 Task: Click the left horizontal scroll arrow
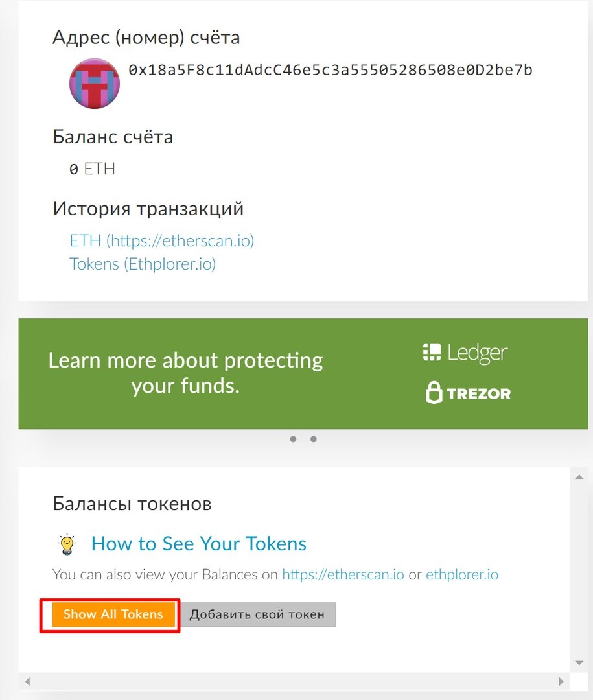point(27,682)
